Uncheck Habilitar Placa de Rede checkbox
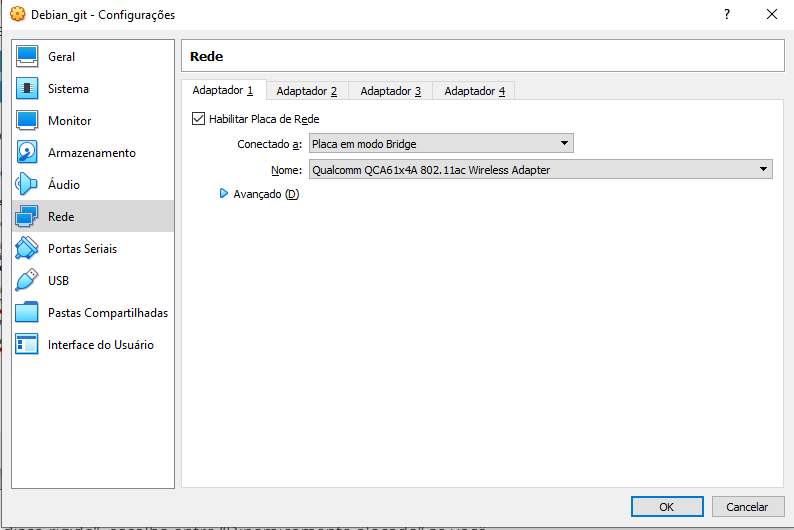This screenshot has height=530, width=794. coord(198,119)
